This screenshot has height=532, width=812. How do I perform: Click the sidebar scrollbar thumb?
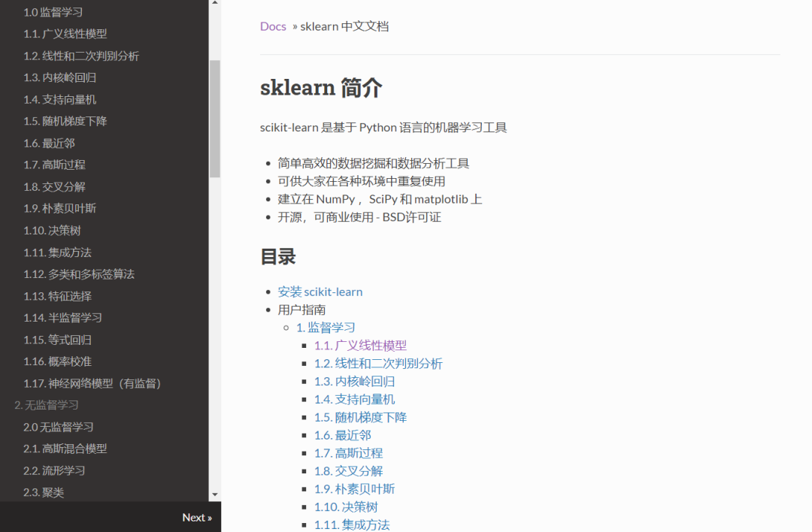[215, 119]
